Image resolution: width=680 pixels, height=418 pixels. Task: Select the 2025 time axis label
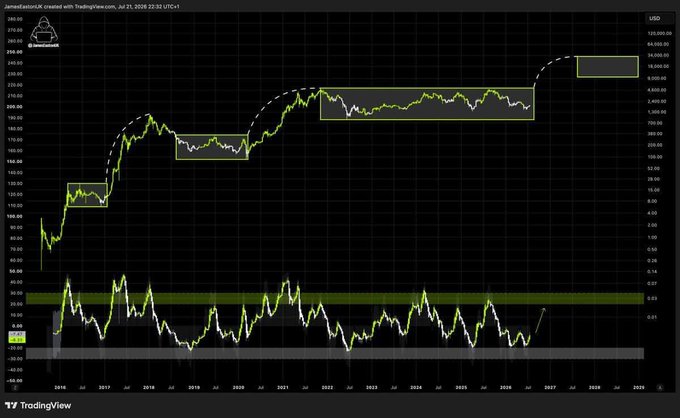point(461,387)
